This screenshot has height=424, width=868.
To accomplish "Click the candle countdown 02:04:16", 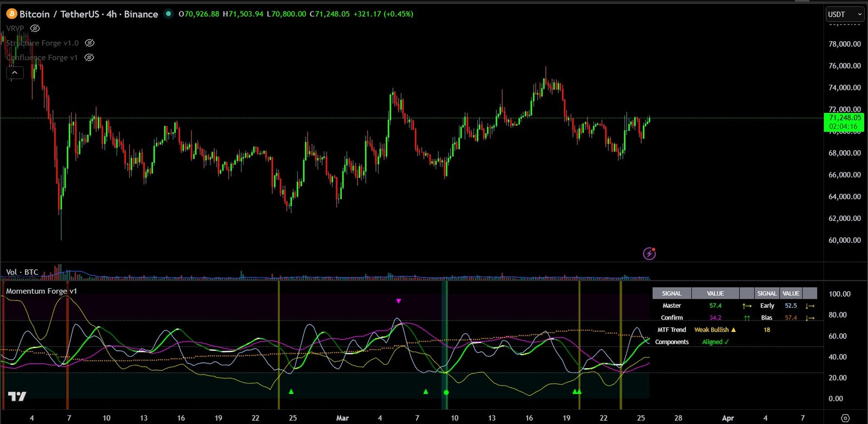I will [x=843, y=126].
